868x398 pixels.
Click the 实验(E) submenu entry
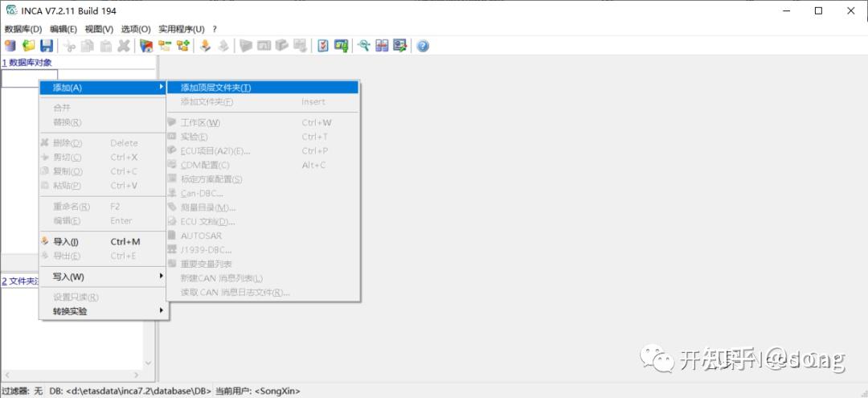262,137
